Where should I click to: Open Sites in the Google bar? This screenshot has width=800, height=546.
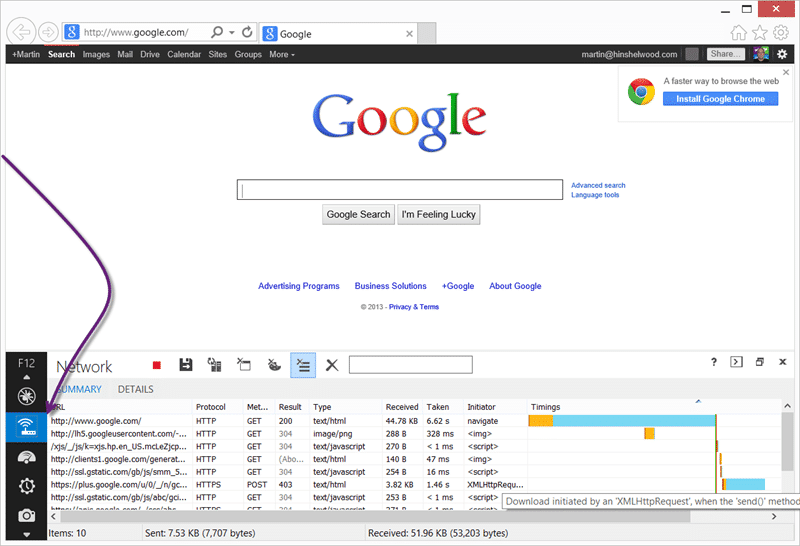(217, 54)
